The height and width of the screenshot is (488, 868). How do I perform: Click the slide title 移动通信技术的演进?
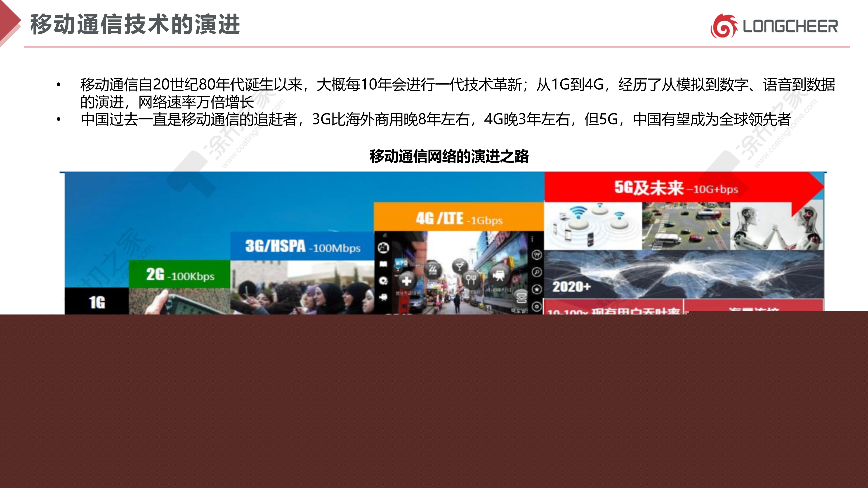[x=135, y=24]
